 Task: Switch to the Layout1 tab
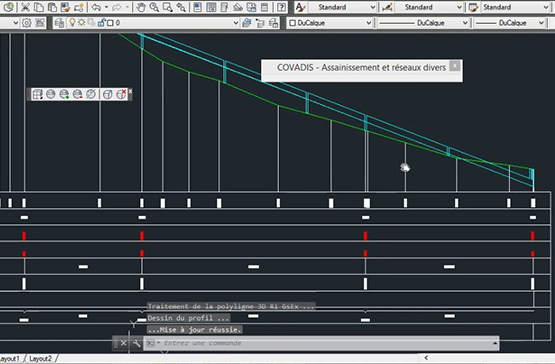pos(10,359)
